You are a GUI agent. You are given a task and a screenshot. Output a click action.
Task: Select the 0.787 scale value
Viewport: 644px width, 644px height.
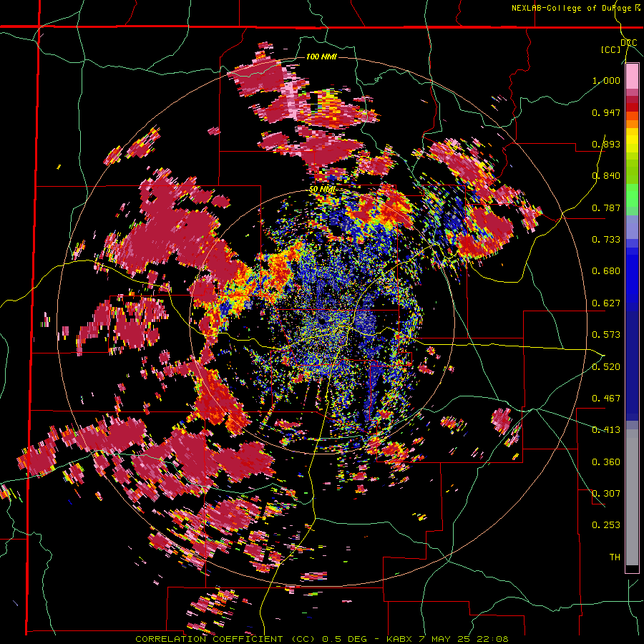point(606,208)
